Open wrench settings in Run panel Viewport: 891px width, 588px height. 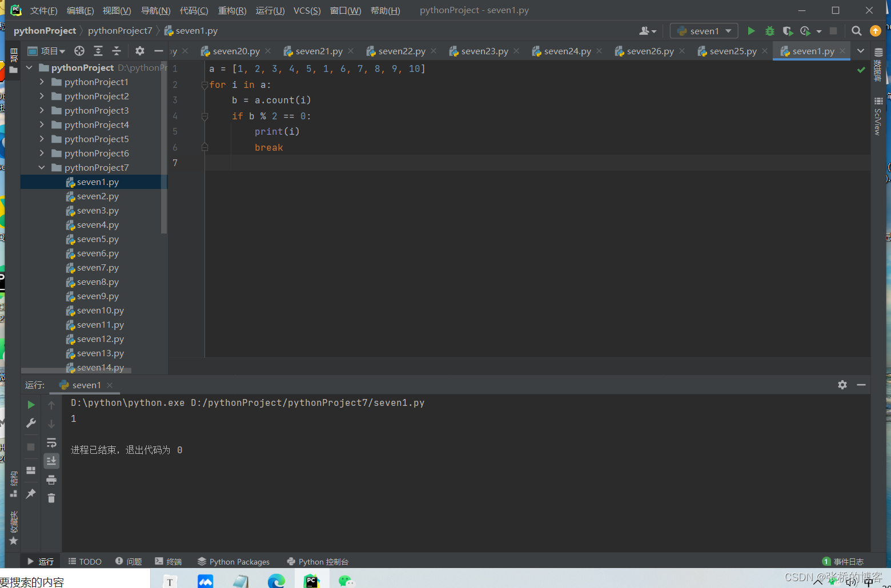pos(31,423)
